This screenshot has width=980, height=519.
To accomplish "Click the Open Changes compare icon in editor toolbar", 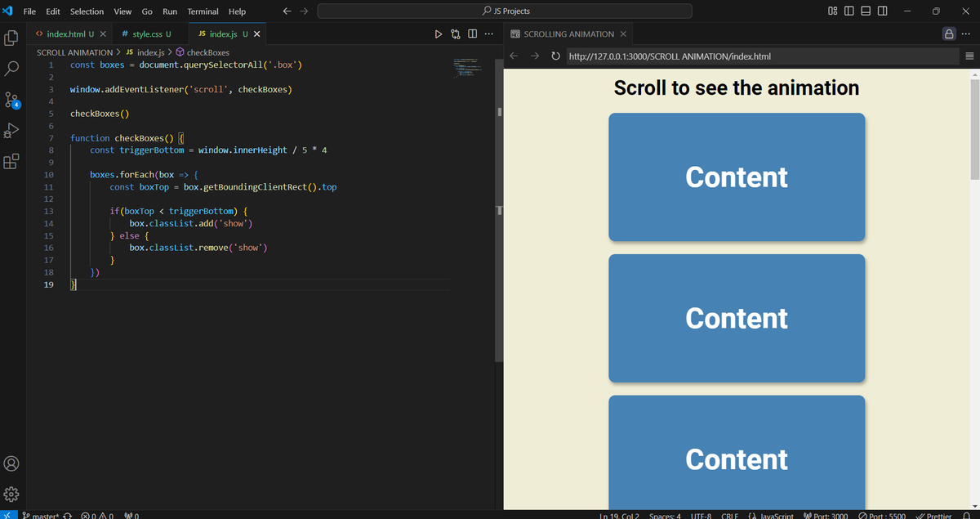I will point(455,34).
